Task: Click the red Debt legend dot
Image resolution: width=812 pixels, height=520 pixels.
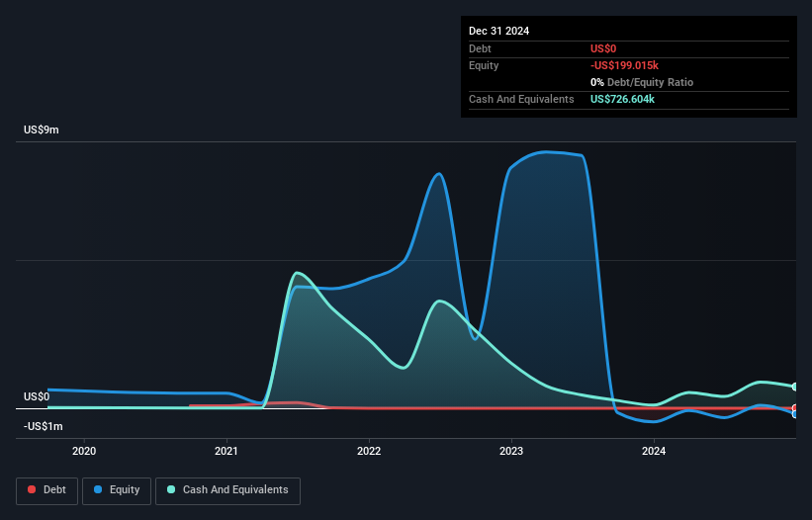Action: (32, 489)
